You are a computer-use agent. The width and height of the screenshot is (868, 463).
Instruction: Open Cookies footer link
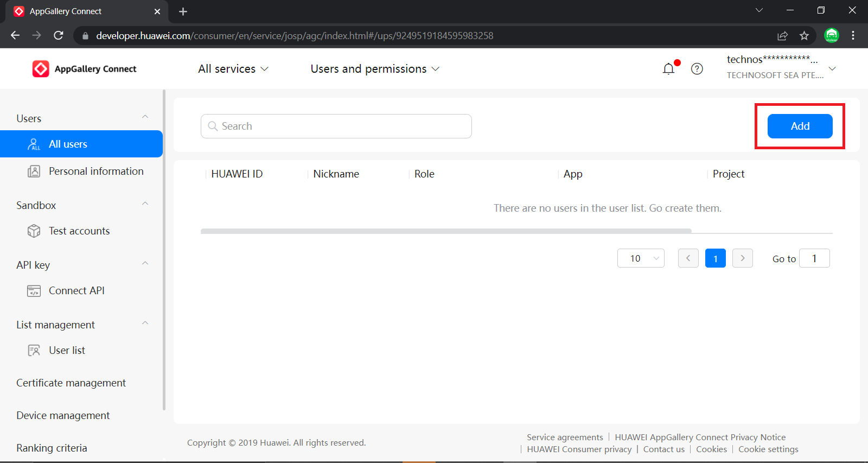point(711,449)
